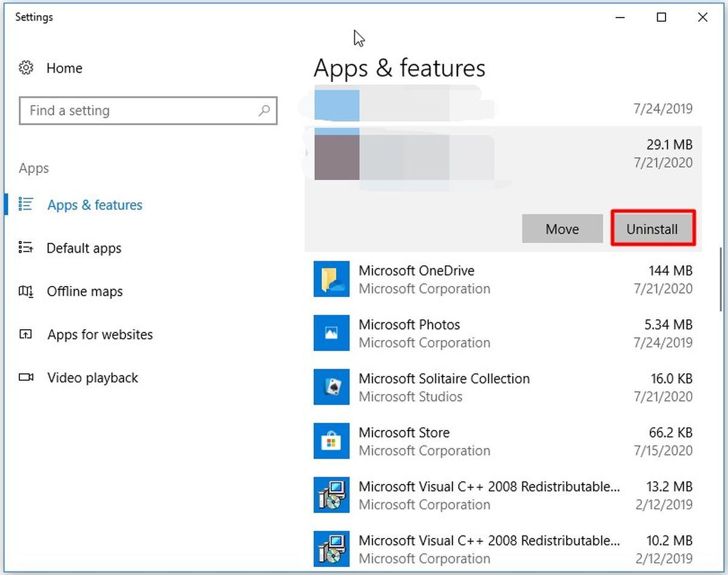
Task: Click the 16.0 KB size of Solitaire Collection
Action: [671, 379]
